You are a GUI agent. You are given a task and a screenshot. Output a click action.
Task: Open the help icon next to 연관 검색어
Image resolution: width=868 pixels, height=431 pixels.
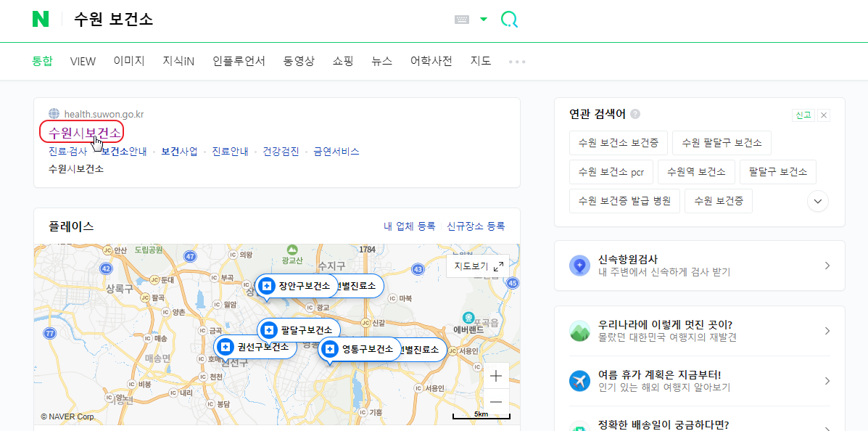click(635, 114)
